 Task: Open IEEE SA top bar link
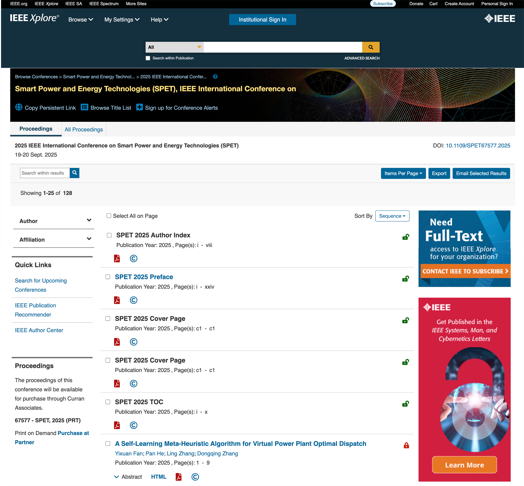pyautogui.click(x=74, y=4)
